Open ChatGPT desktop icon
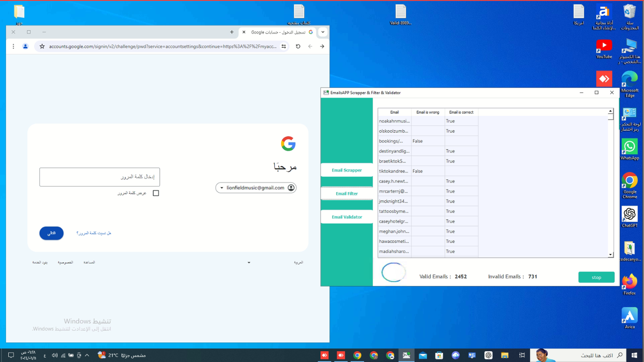Screen dimensions: 644x362 tap(630, 217)
